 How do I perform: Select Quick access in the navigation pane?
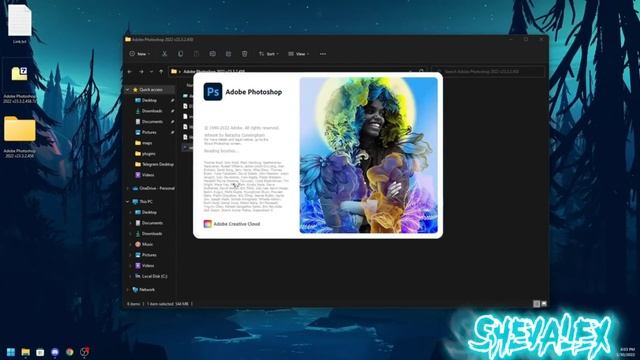click(151, 89)
